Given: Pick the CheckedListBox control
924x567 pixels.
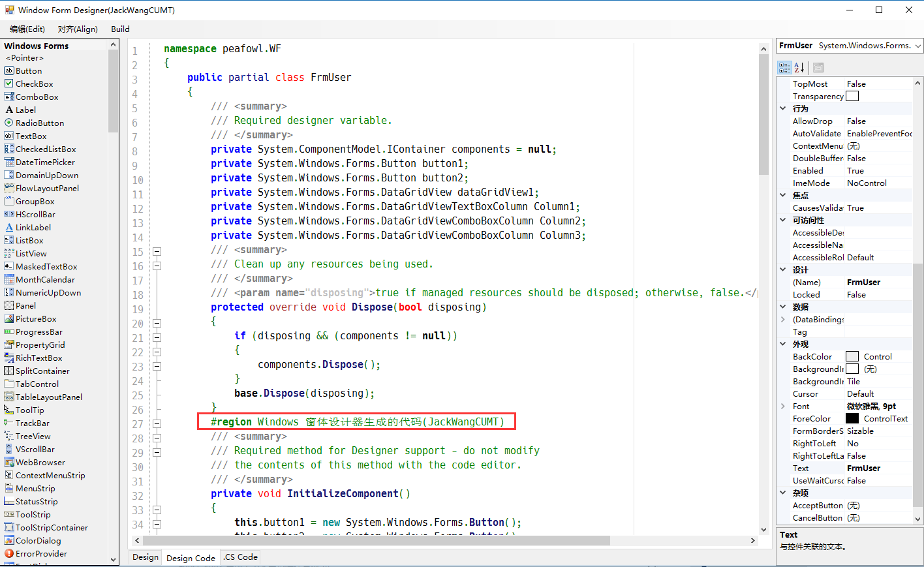Looking at the screenshot, I should pos(40,149).
